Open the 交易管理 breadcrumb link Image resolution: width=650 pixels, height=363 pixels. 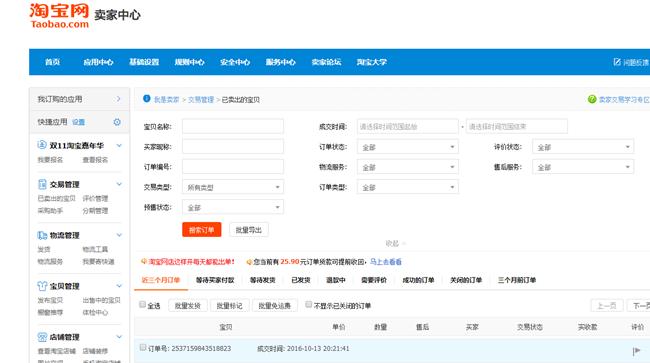(201, 99)
